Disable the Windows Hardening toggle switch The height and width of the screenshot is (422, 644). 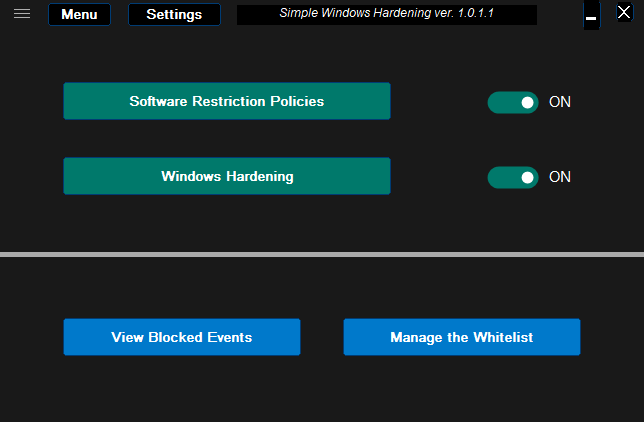(513, 177)
